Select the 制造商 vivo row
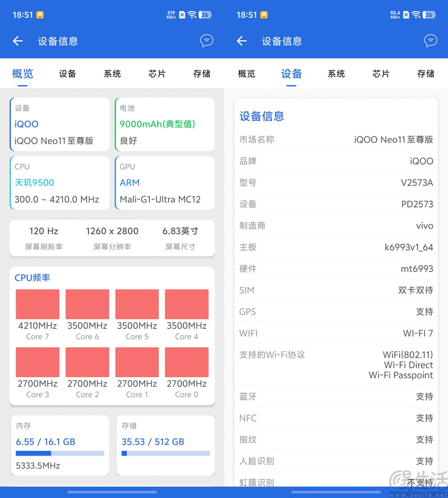The image size is (448, 498). coord(336,225)
